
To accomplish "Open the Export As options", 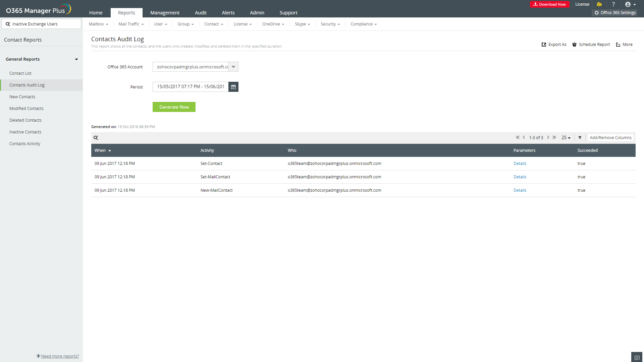I will point(553,44).
